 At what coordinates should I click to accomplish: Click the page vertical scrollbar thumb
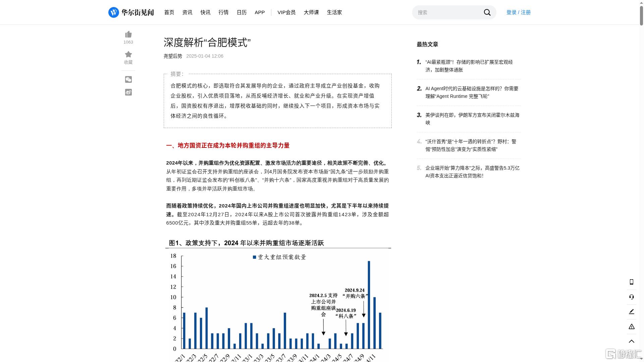pyautogui.click(x=641, y=15)
